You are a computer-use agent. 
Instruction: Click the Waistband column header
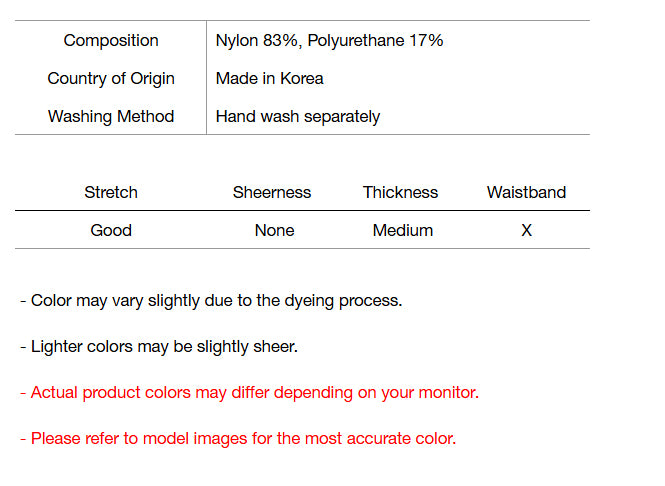[526, 193]
